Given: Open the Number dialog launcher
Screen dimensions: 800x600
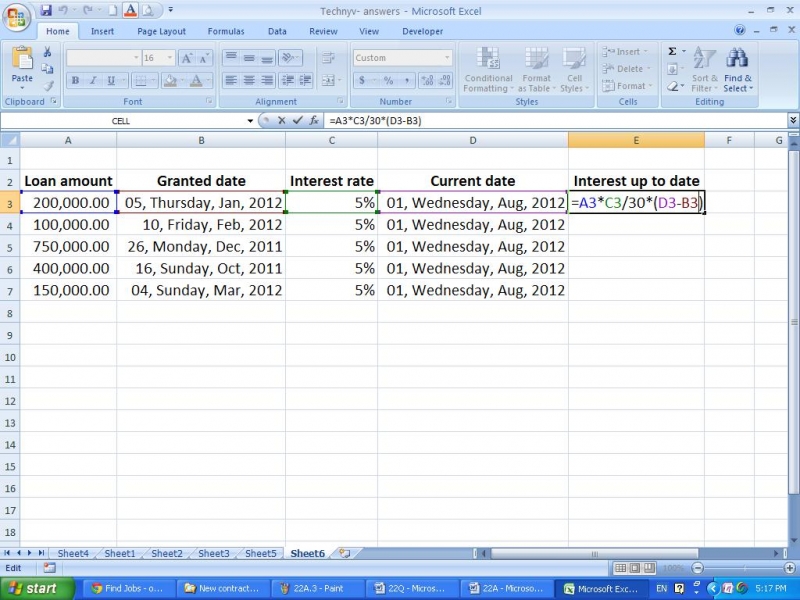Looking at the screenshot, I should (449, 101).
